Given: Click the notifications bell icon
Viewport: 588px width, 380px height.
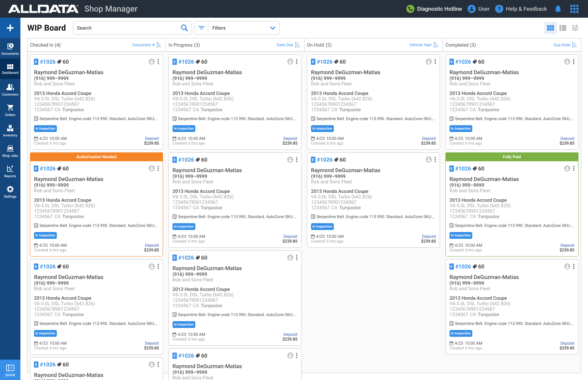Looking at the screenshot, I should coord(558,9).
